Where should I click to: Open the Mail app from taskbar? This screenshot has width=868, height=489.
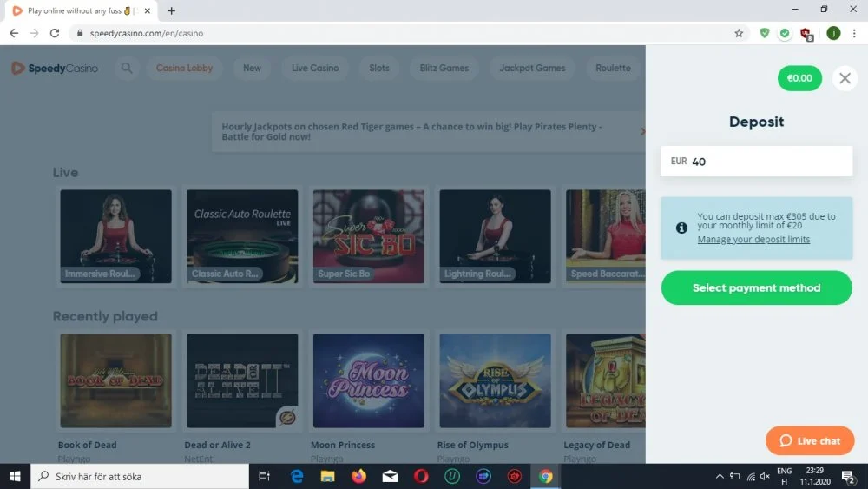pyautogui.click(x=390, y=476)
